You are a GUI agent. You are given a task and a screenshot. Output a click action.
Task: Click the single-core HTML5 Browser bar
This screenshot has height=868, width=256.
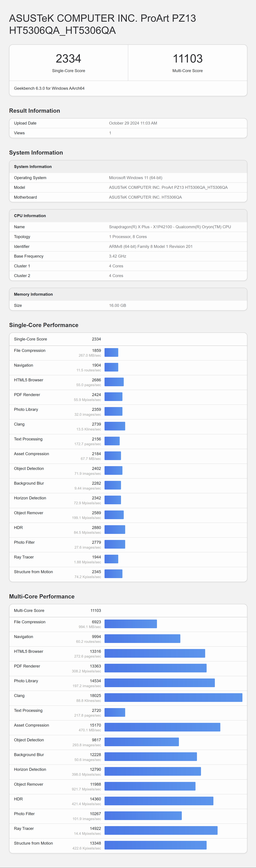pos(114,382)
